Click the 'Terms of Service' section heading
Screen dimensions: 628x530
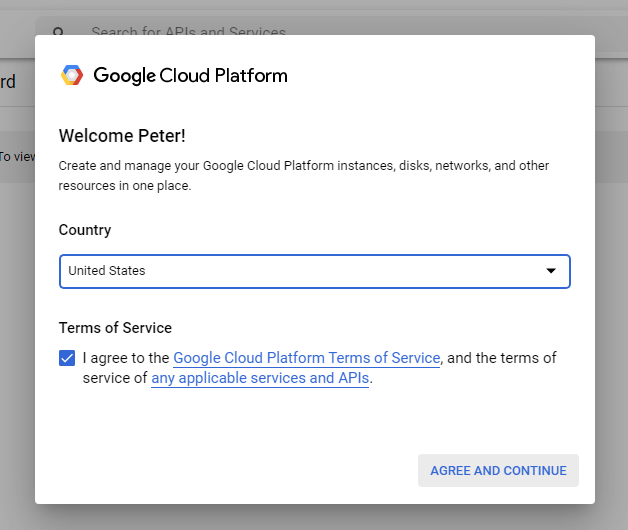coord(115,328)
